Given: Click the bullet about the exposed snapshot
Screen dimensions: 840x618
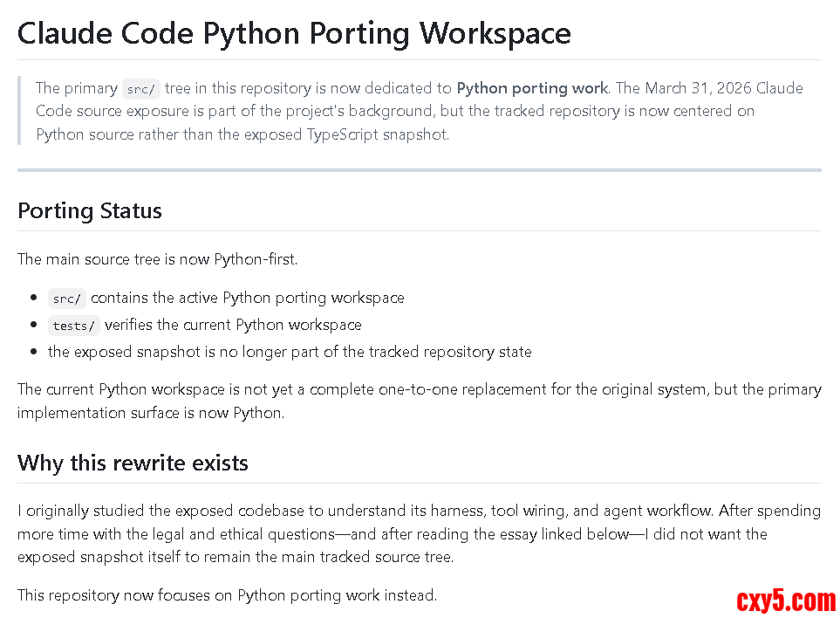Looking at the screenshot, I should click(290, 352).
